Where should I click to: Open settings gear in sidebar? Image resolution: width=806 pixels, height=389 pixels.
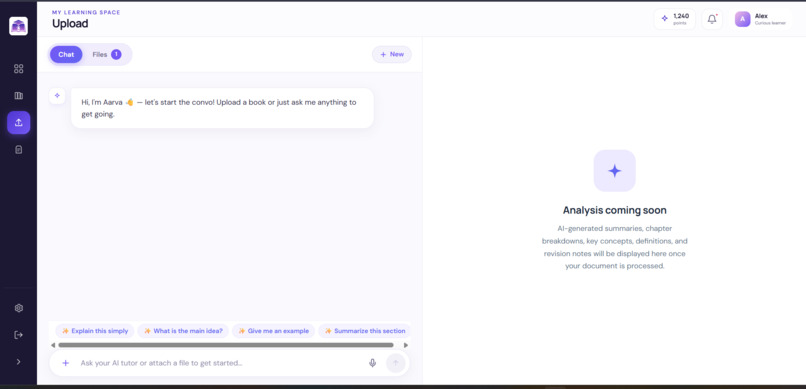[19, 308]
